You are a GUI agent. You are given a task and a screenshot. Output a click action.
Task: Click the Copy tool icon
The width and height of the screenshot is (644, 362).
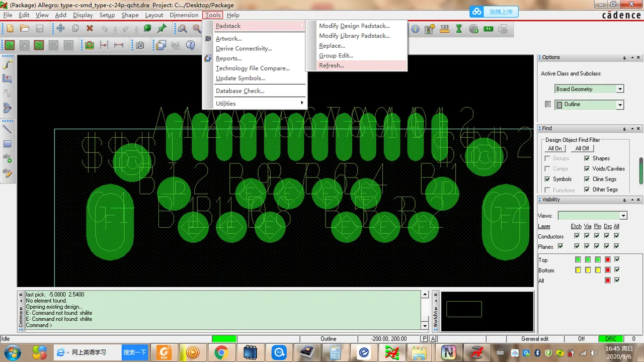click(75, 29)
